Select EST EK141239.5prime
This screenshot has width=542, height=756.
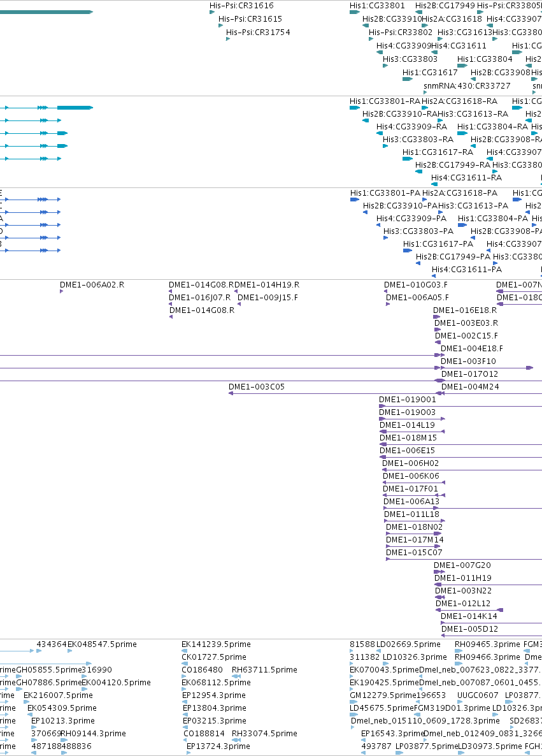pos(216,644)
